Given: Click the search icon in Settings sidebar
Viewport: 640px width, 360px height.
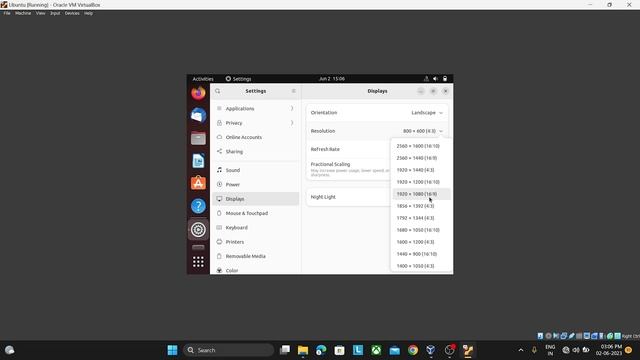Looking at the screenshot, I should point(218,91).
